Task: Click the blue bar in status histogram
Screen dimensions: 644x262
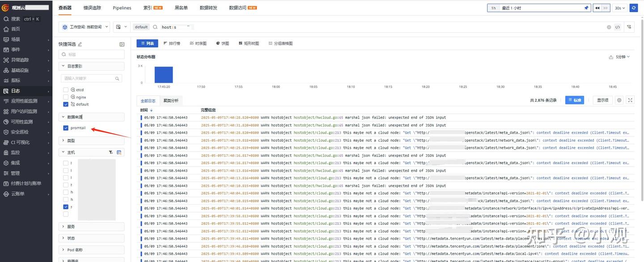Action: [164, 75]
